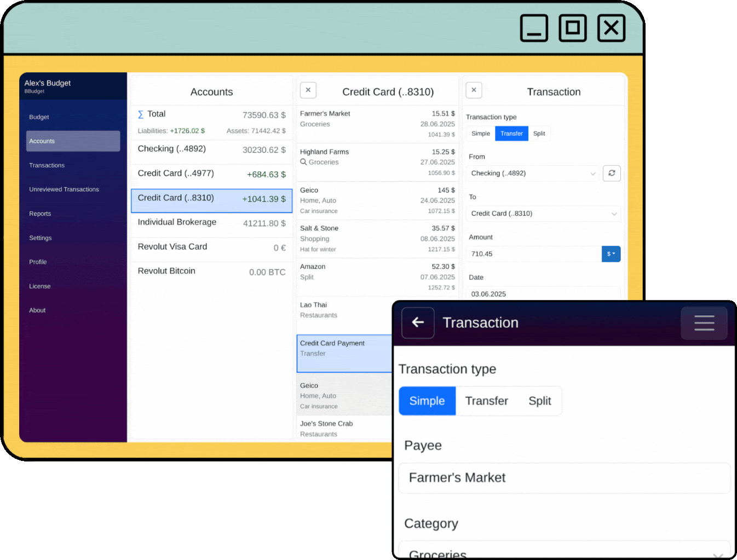Go to Unreviewed Transactions
737x560 pixels.
(64, 189)
